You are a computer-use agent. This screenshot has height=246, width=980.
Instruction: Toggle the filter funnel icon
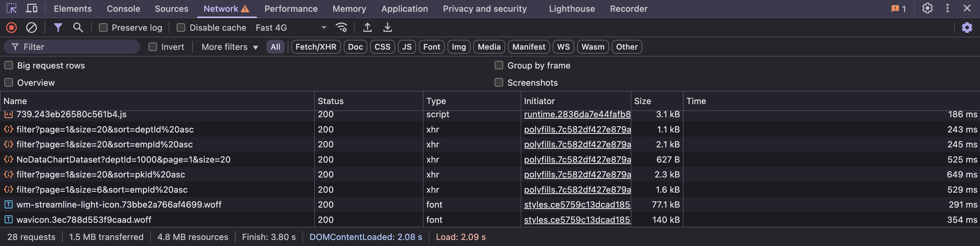point(58,27)
